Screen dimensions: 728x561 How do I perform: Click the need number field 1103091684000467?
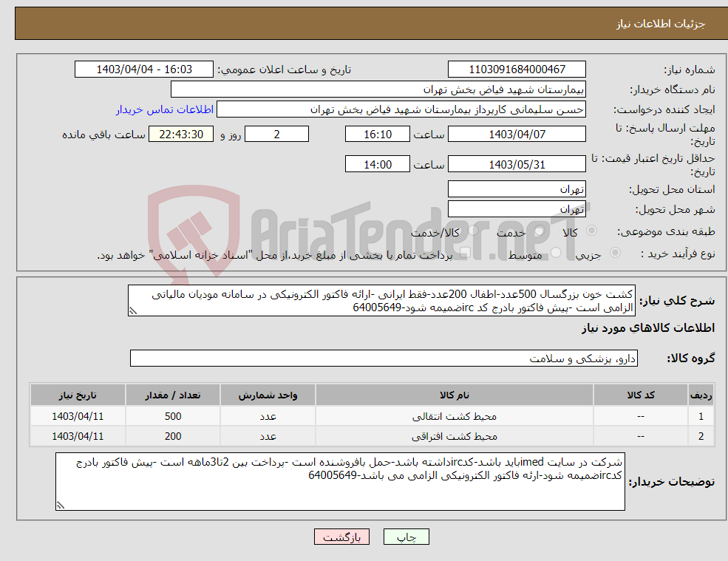517,69
